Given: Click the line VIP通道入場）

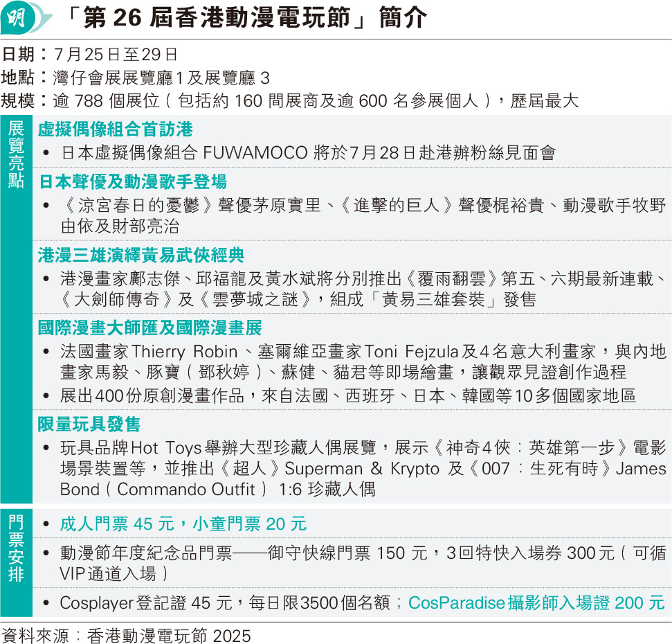Looking at the screenshot, I should (114, 573).
